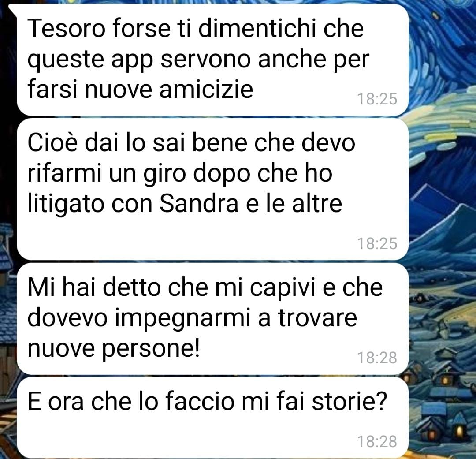Tap the message about "rifarmi un giro"
476x459 pixels.
pos(212,189)
